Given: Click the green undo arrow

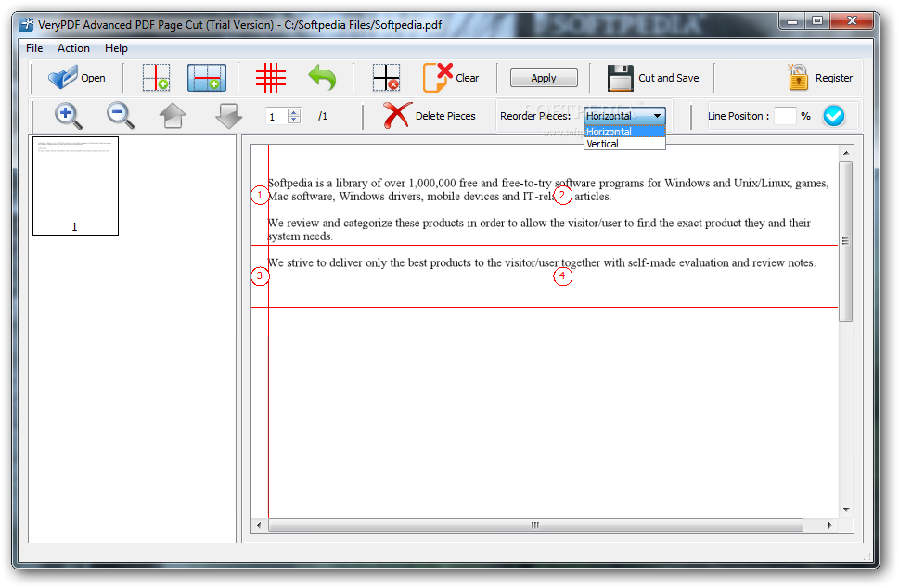Looking at the screenshot, I should coord(322,77).
